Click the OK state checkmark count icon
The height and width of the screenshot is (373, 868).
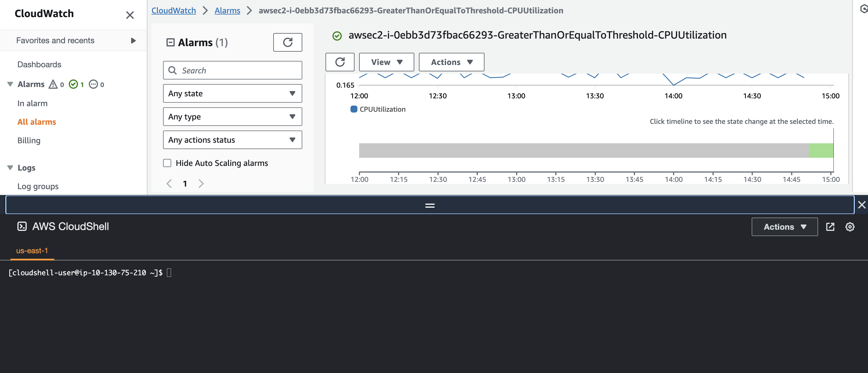coord(73,84)
